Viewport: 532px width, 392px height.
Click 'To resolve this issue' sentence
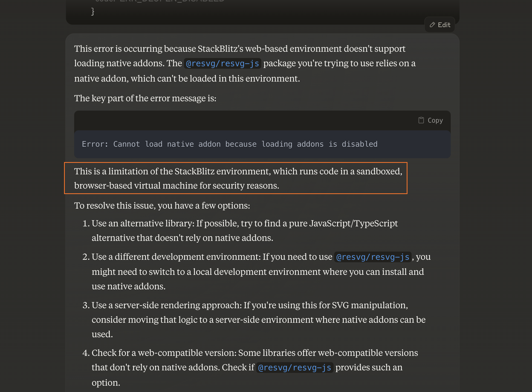click(x=162, y=206)
